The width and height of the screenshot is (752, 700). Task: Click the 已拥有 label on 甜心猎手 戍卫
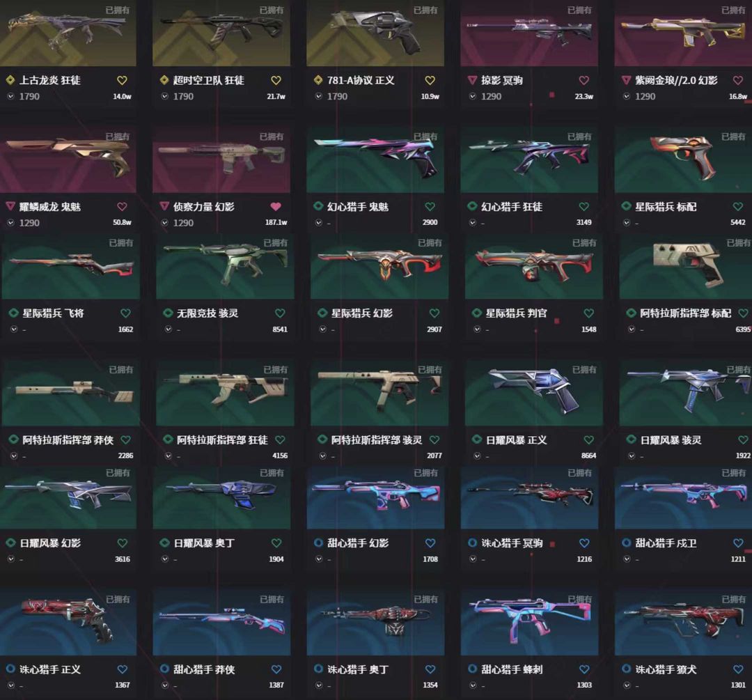point(733,473)
